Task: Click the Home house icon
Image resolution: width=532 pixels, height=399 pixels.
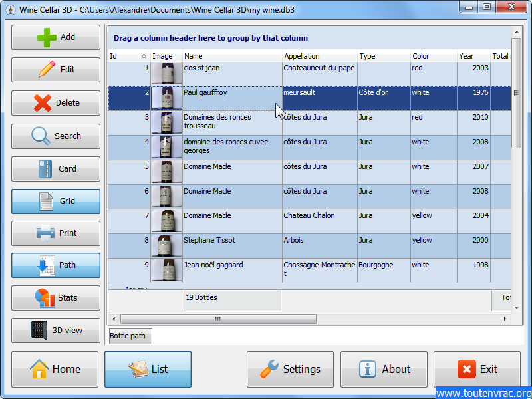Action: 39,369
